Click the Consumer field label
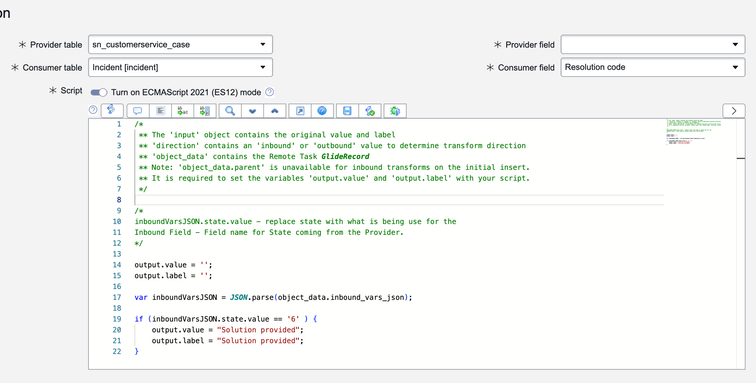The height and width of the screenshot is (383, 756). (x=526, y=68)
